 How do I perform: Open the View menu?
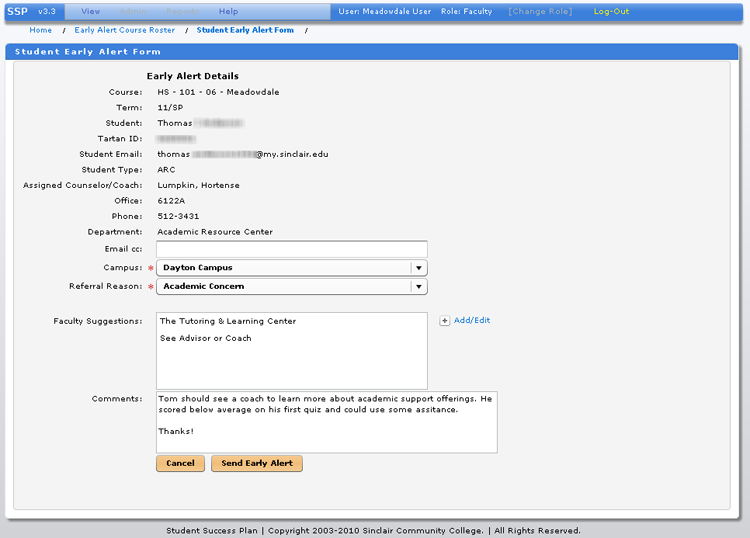pos(90,11)
